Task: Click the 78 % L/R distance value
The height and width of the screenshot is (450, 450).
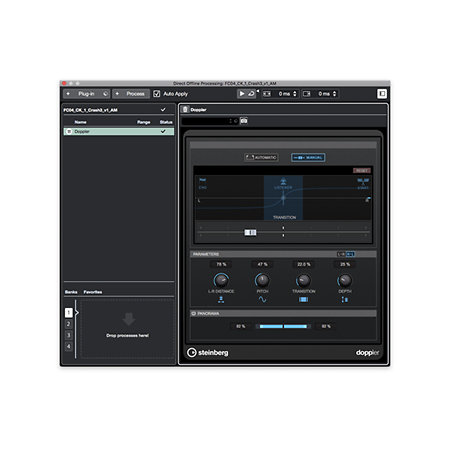Action: 221,264
